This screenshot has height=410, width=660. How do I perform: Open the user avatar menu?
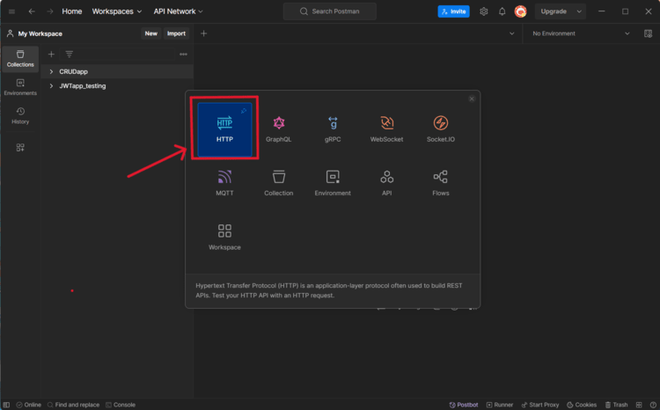(521, 11)
